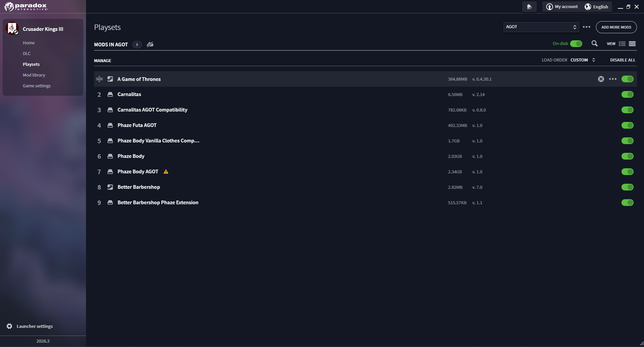The image size is (644, 347).
Task: Select Playsets in the sidebar
Action: tap(31, 64)
